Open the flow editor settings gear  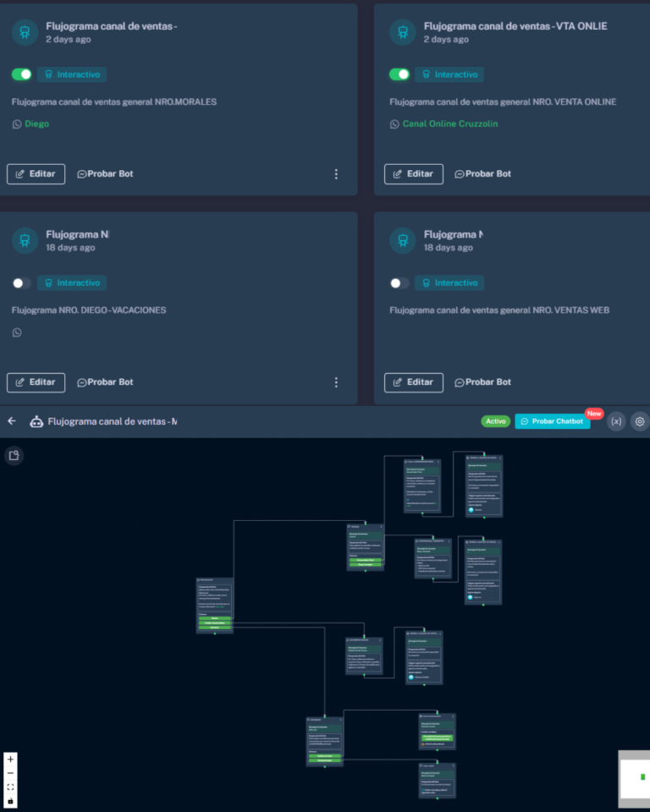click(x=640, y=421)
